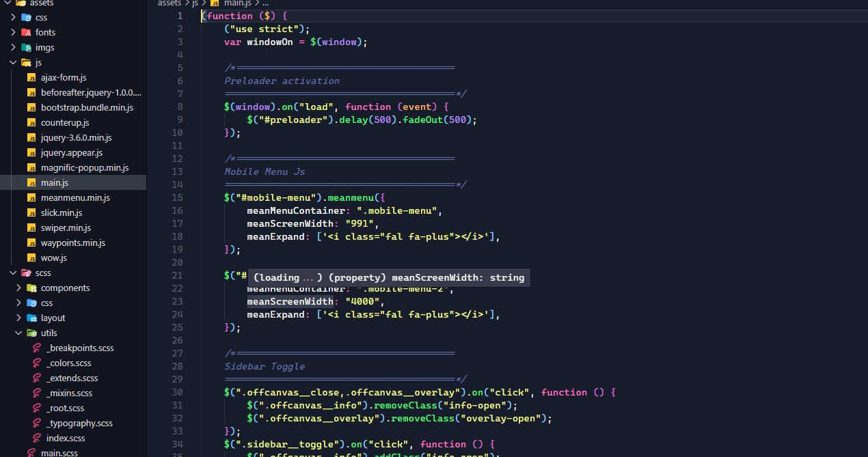The width and height of the screenshot is (868, 457).
Task: Click line number 15 in the gutter
Action: [178, 197]
